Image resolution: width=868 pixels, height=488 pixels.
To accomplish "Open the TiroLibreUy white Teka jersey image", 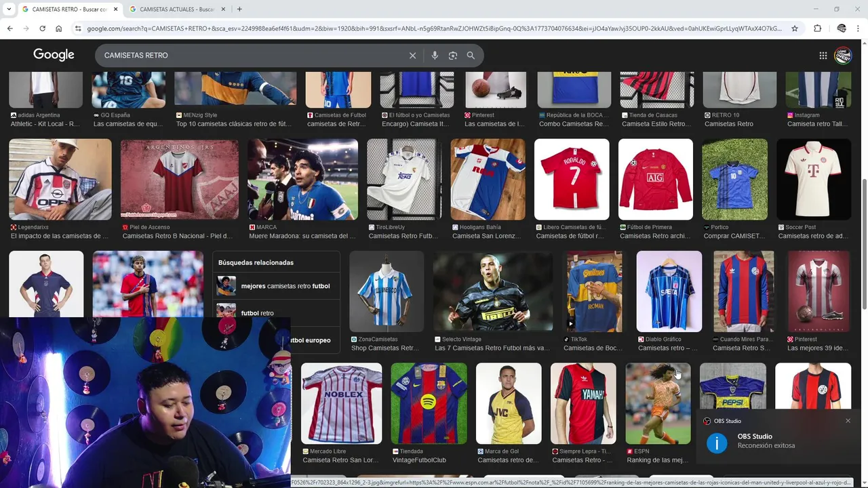I will (x=404, y=180).
